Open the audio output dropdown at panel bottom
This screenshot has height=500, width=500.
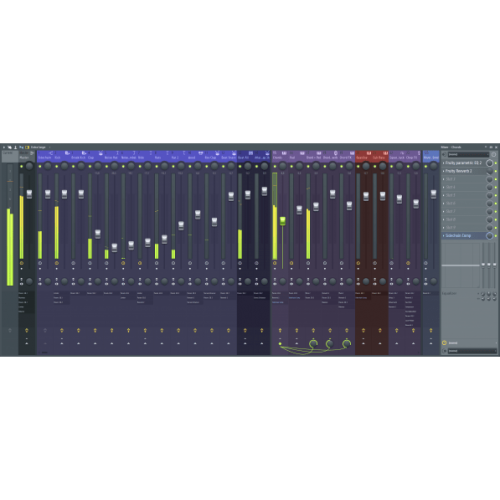(x=472, y=351)
